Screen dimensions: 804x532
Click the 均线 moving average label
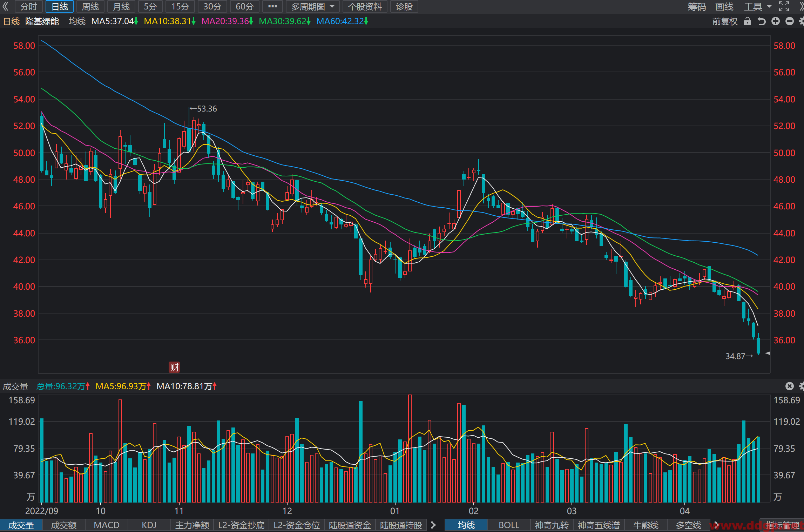pyautogui.click(x=77, y=21)
